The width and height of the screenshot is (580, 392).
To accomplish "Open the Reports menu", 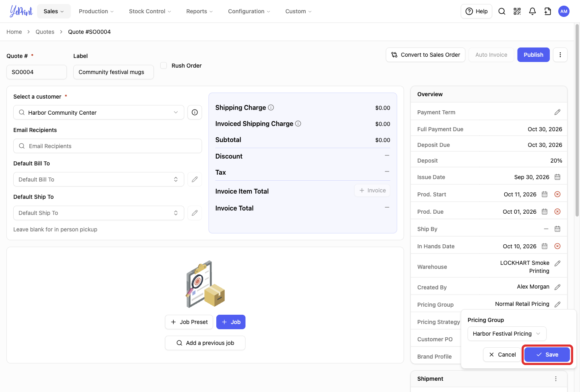I will coord(199,11).
